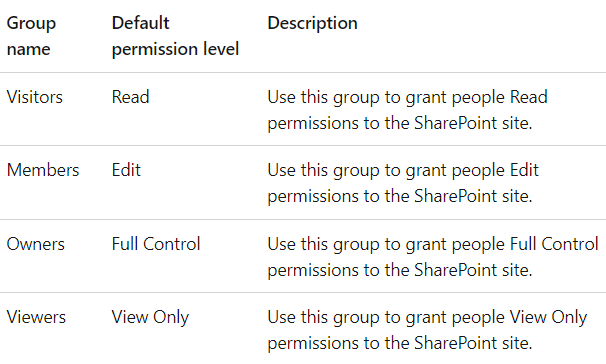This screenshot has height=364, width=606.
Task: Click 'View Only' in the Viewers description
Action: point(548,318)
